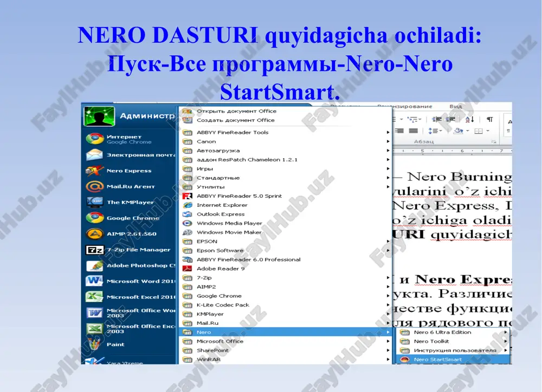
Task: Expand the Canon program folder
Action: [284, 141]
